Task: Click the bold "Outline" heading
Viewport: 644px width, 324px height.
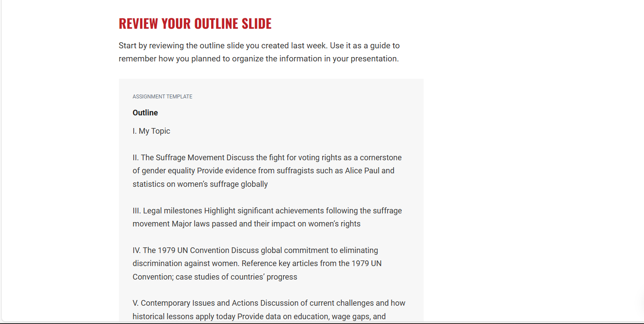Action: click(x=145, y=113)
